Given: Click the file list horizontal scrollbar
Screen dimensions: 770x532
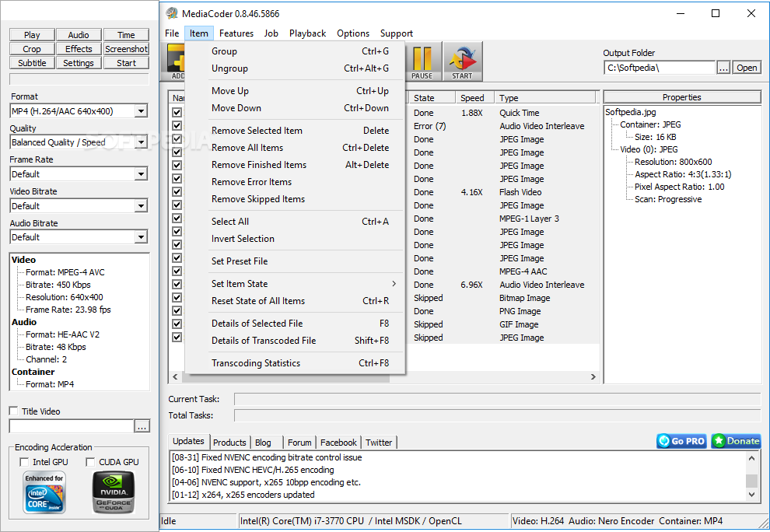Looking at the screenshot, I should 286,376.
